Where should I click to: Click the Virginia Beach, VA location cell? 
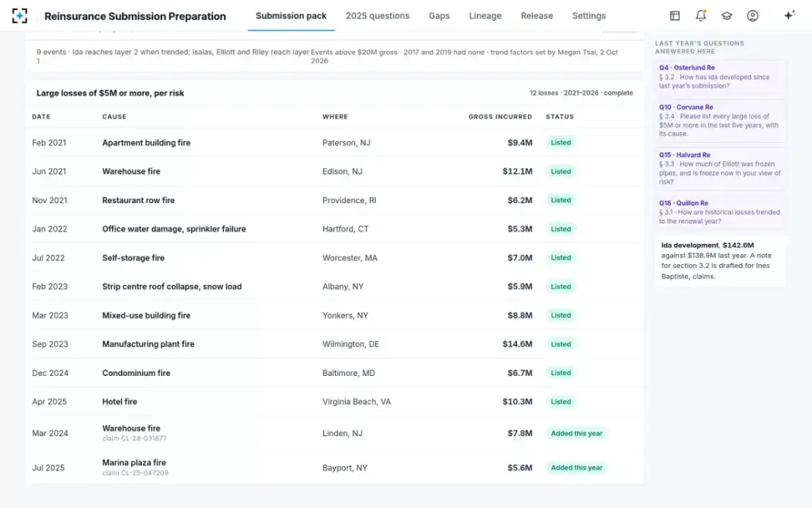[x=357, y=402]
